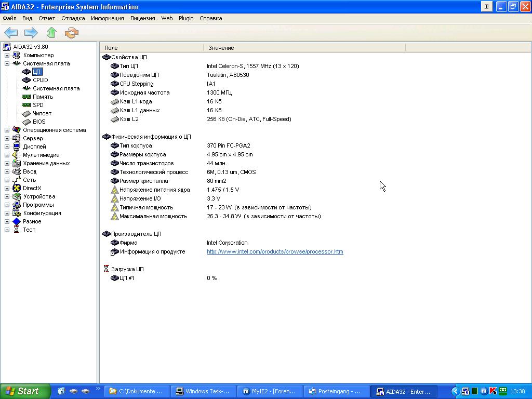Click the DirectX icon in the tree

pyautogui.click(x=16, y=188)
